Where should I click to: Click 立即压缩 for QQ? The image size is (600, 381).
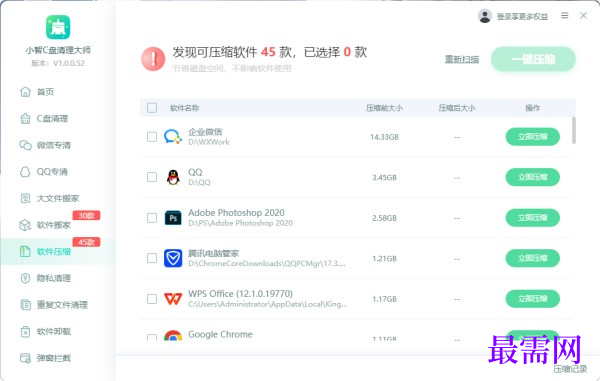(x=533, y=177)
